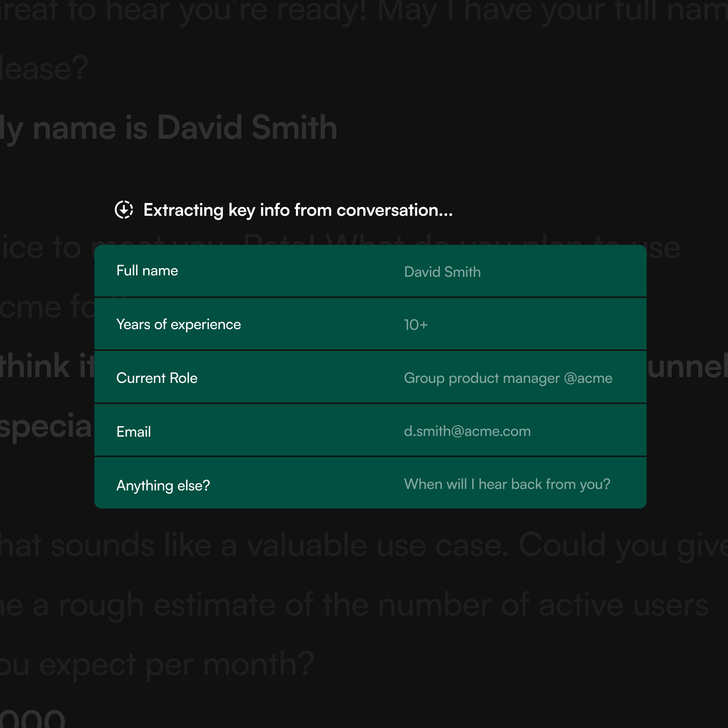Viewport: 728px width, 728px height.
Task: Click 'sounds like a valuable use case' text
Action: coord(279,545)
